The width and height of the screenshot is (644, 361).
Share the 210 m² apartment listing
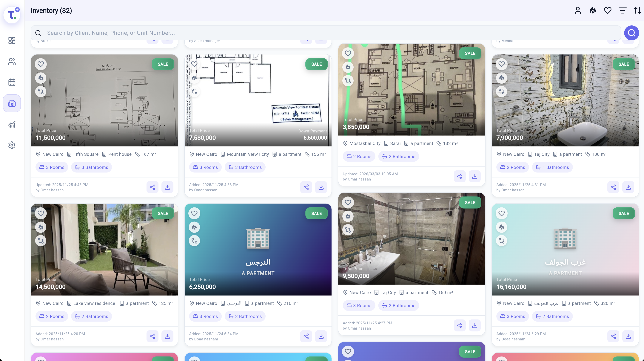(x=306, y=336)
